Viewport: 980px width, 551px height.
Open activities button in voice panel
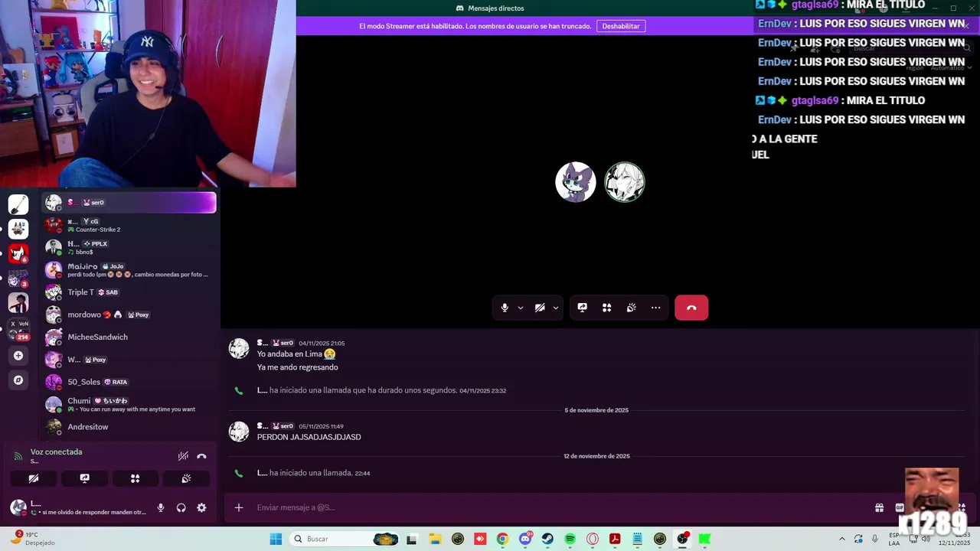click(x=135, y=478)
